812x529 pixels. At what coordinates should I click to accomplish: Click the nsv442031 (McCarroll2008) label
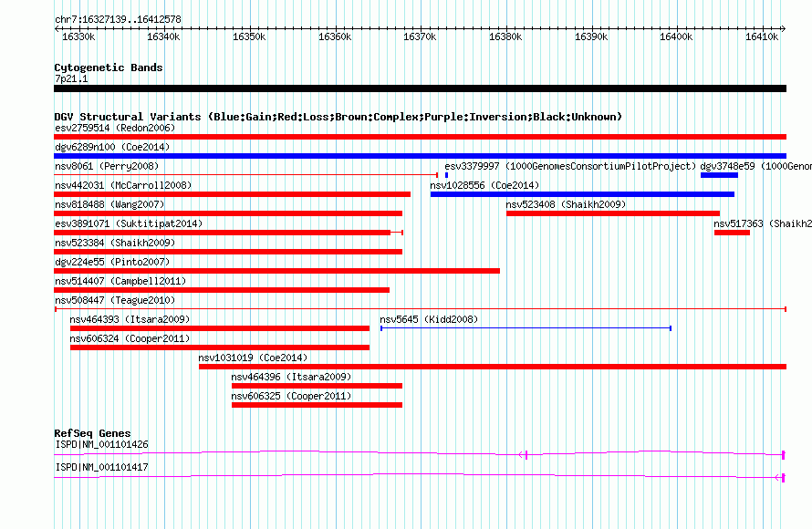pyautogui.click(x=123, y=185)
